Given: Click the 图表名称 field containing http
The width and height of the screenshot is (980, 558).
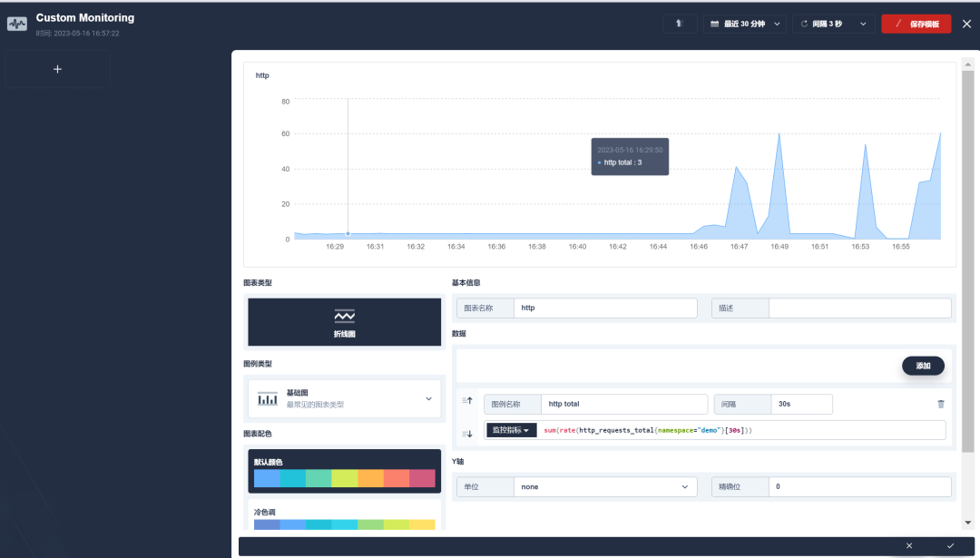Looking at the screenshot, I should (605, 308).
